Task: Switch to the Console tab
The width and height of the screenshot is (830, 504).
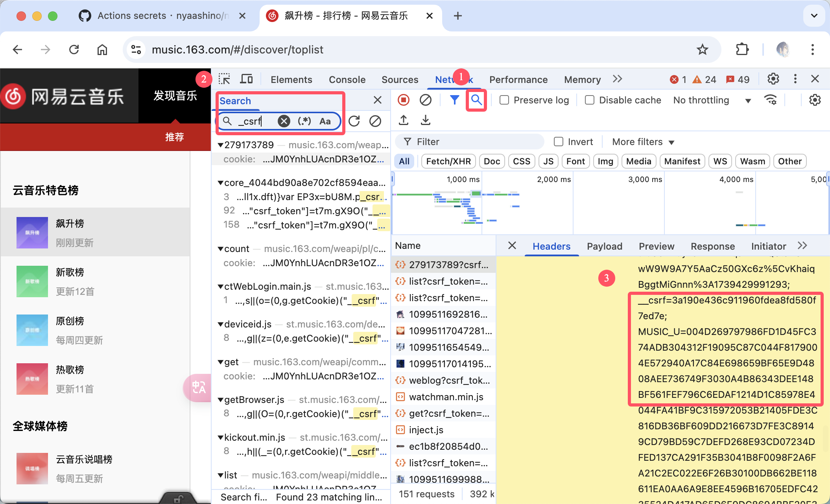Action: 347,79
